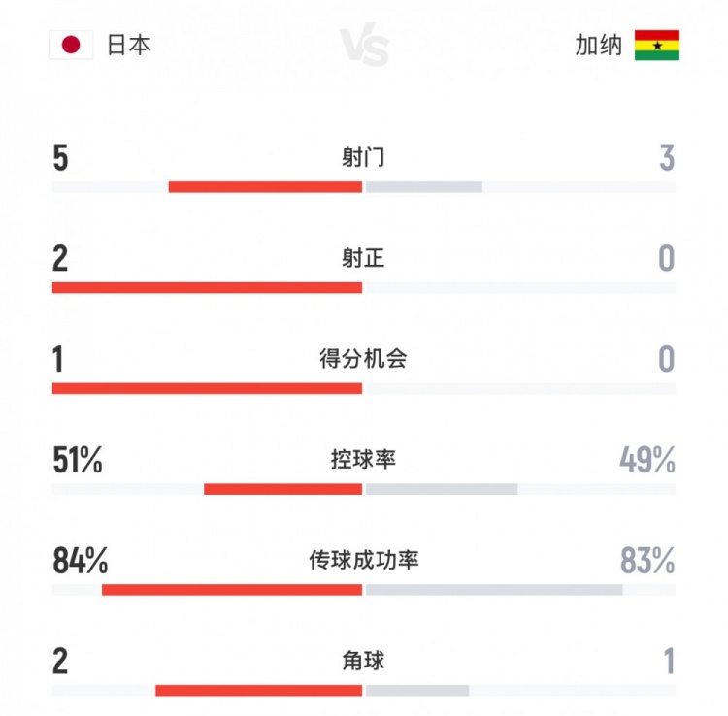728x716 pixels.
Task: Click the 传球成功率 stat label
Action: (363, 561)
